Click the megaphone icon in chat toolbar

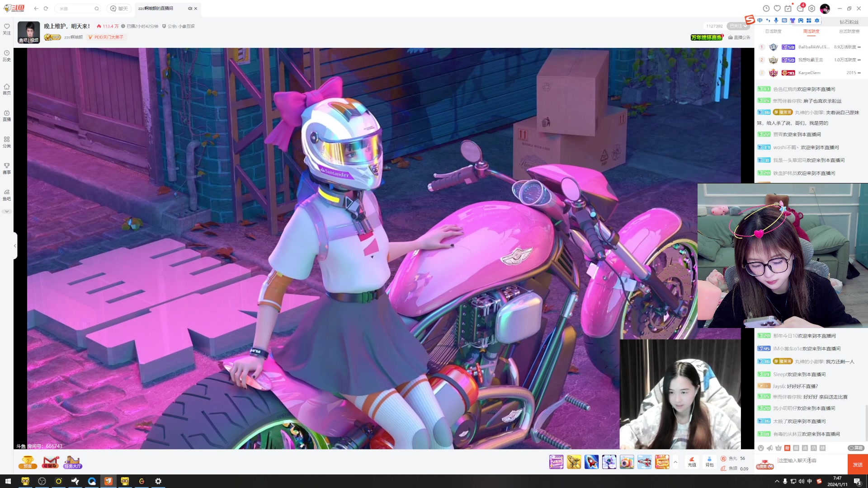click(x=769, y=448)
